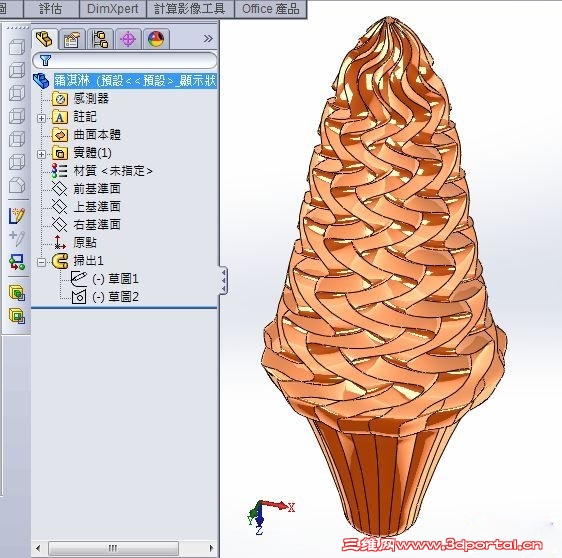The image size is (562, 558).
Task: Collapse the 掃出1 sweep feature
Action: point(41,262)
